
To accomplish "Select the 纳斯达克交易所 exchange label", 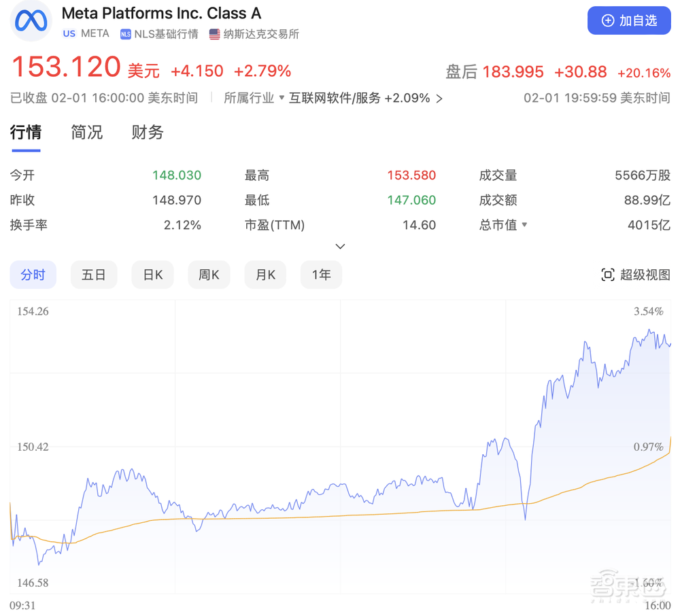I will point(260,33).
